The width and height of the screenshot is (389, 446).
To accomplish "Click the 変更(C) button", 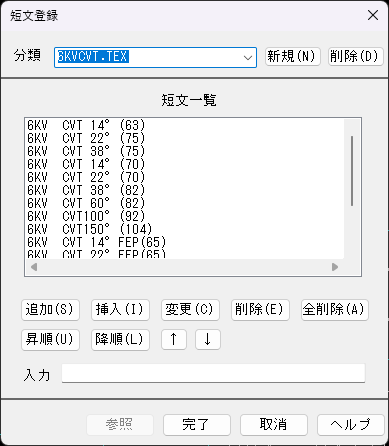I will [190, 310].
